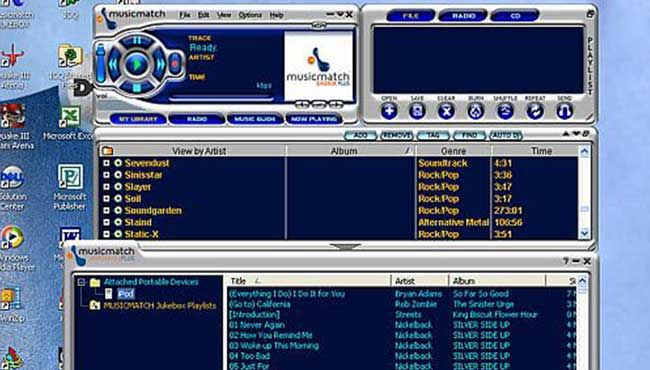This screenshot has height=370, width=650.
Task: Click the REMOVE library button
Action: 397,135
